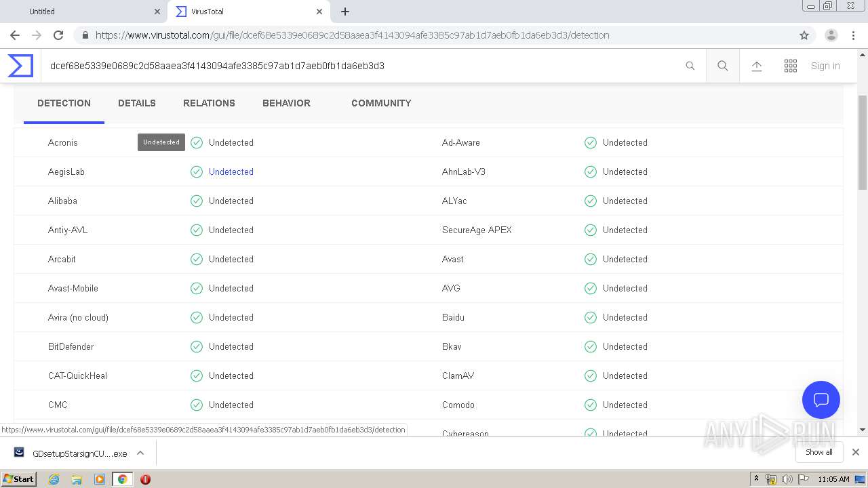Screen dimensions: 868x488
Task: Click the small magnifier inside search field
Action: coord(690,66)
